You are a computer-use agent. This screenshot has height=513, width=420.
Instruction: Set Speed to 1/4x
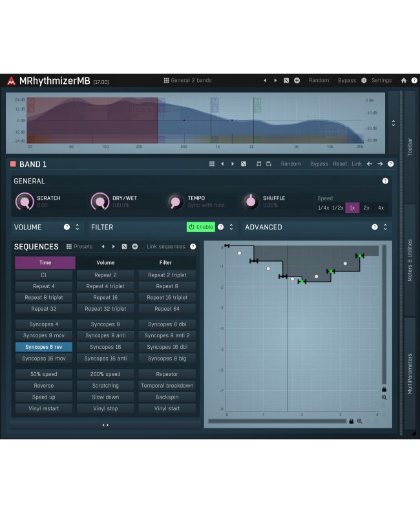(x=323, y=208)
